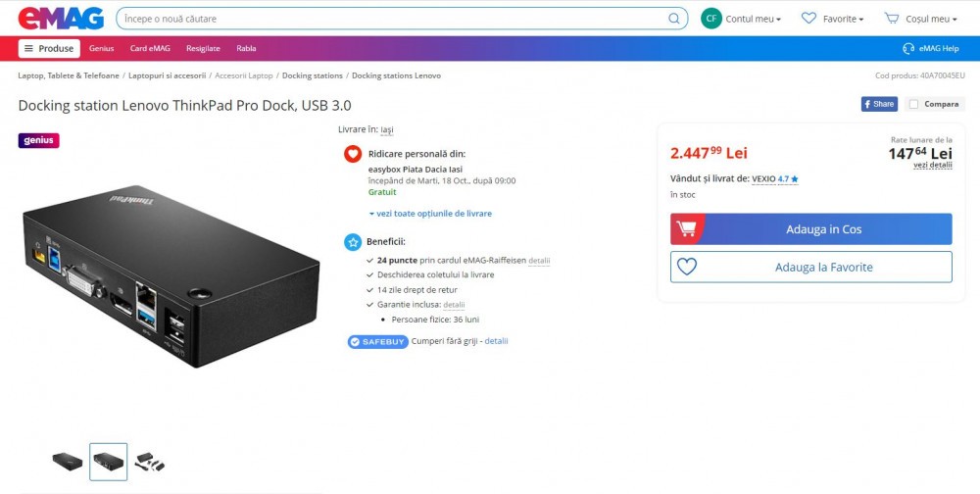Click the eMAG logo
980x494 pixels.
click(x=61, y=19)
